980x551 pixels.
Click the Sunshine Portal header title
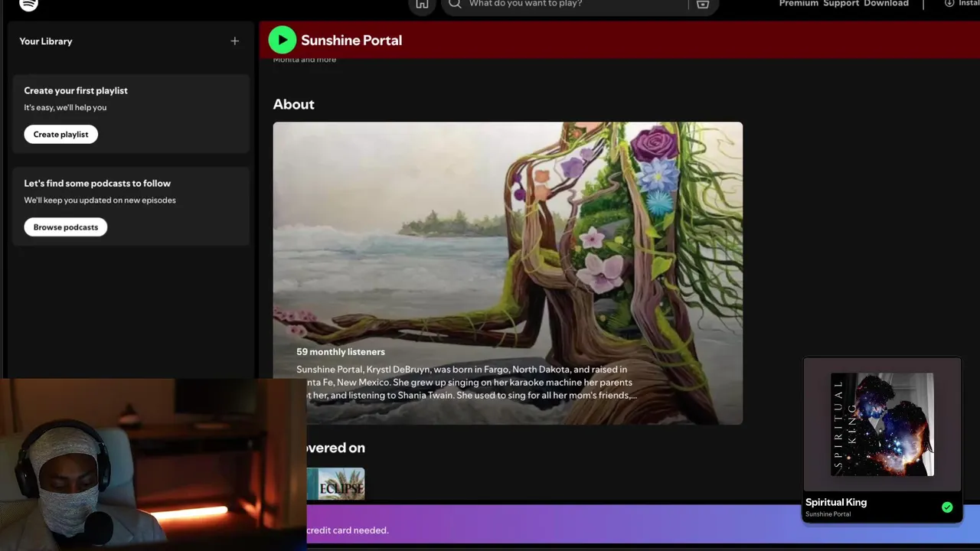(x=351, y=41)
